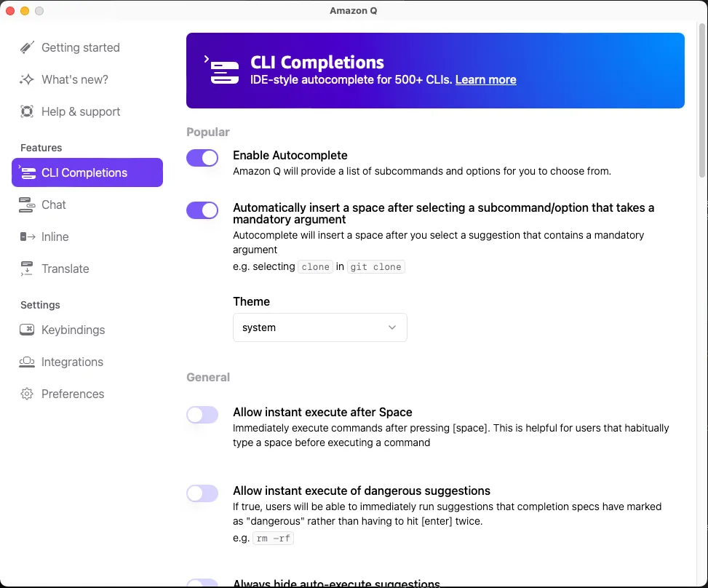
Task: Enable instant execute of dangerous suggestions
Action: (202, 493)
